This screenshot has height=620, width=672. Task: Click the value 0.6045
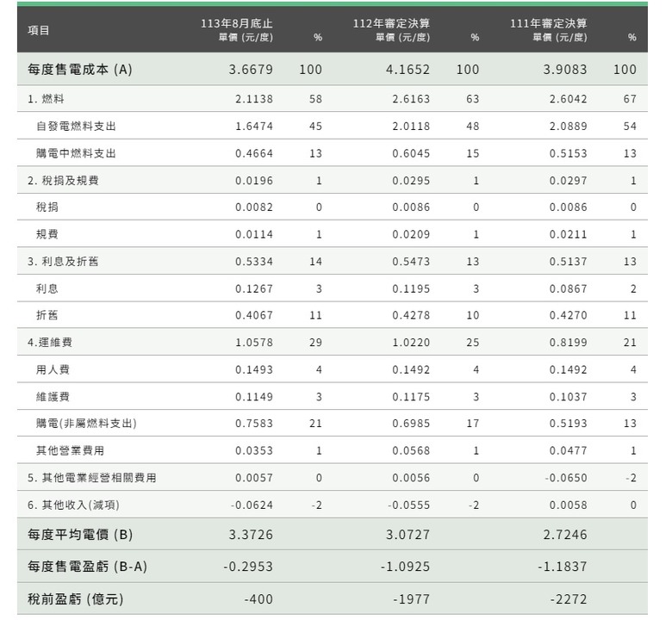click(411, 153)
